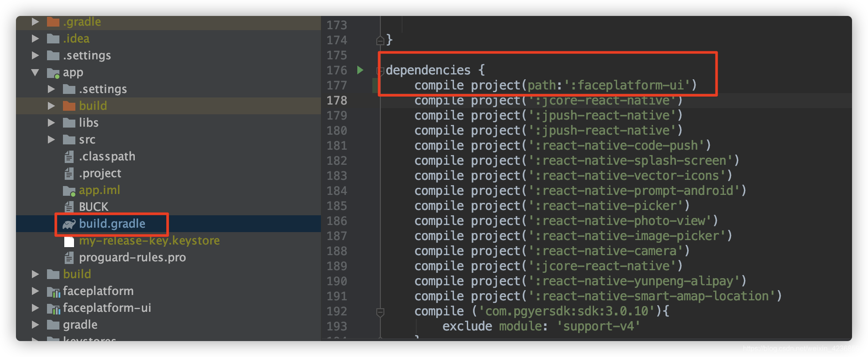Image resolution: width=868 pixels, height=357 pixels.
Task: Select the libs folder
Action: click(x=89, y=123)
